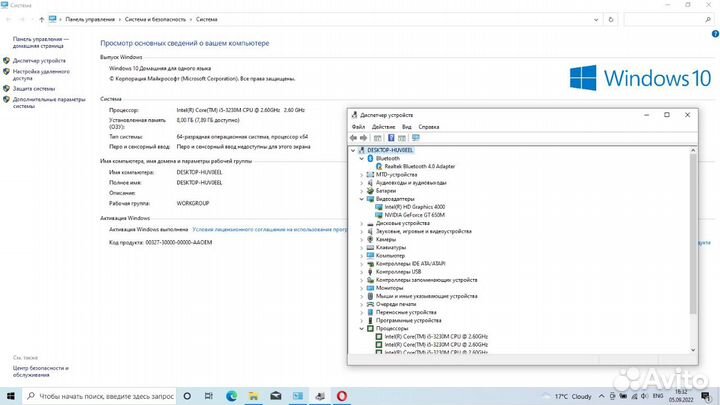Viewport: 720px width, 405px height.
Task: Click Система и безопасность breadcrumb segment
Action: click(155, 19)
